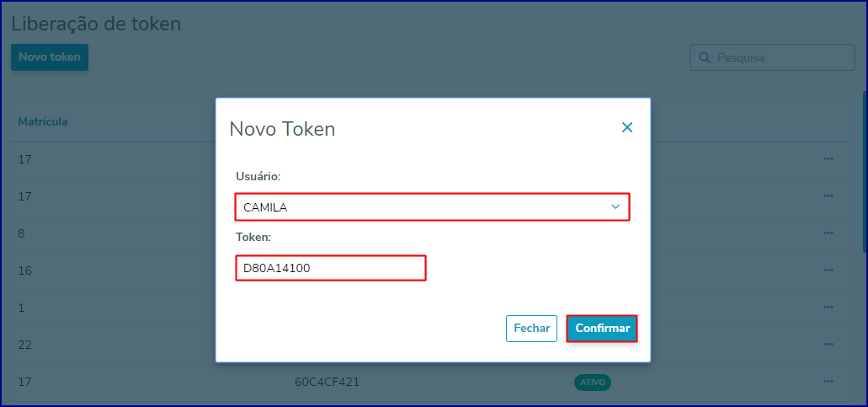Close the Novo Token dialog with X
This screenshot has height=407, width=868.
point(626,127)
